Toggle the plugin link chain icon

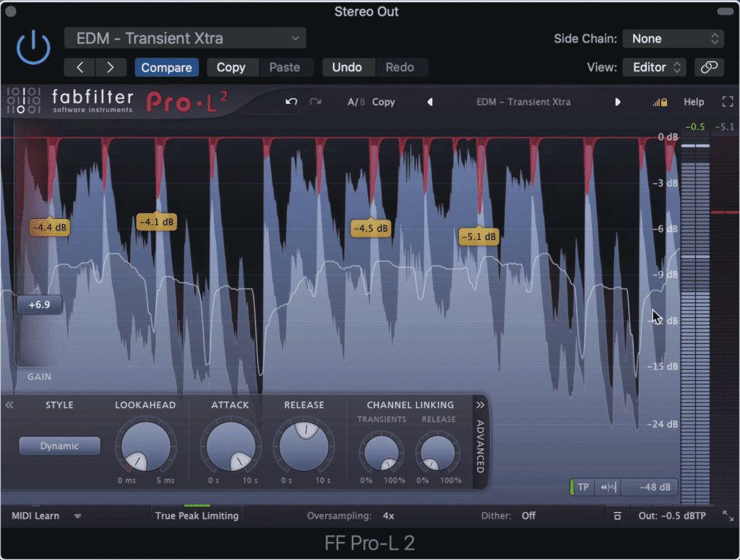tap(709, 67)
